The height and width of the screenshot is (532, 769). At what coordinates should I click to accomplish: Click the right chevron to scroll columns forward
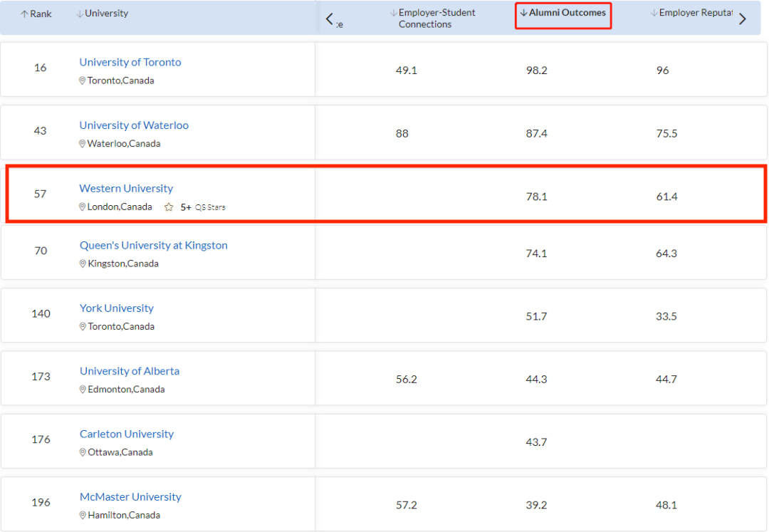coord(743,19)
